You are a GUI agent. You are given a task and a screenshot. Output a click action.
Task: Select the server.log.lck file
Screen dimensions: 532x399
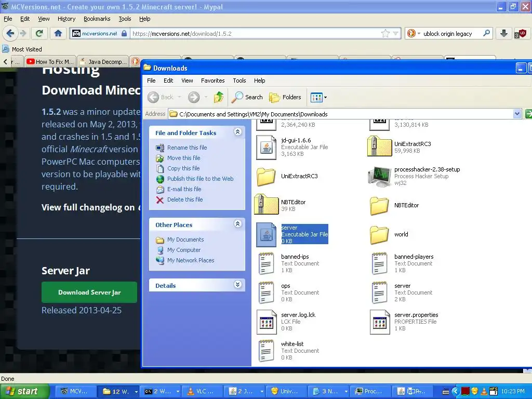click(x=266, y=322)
